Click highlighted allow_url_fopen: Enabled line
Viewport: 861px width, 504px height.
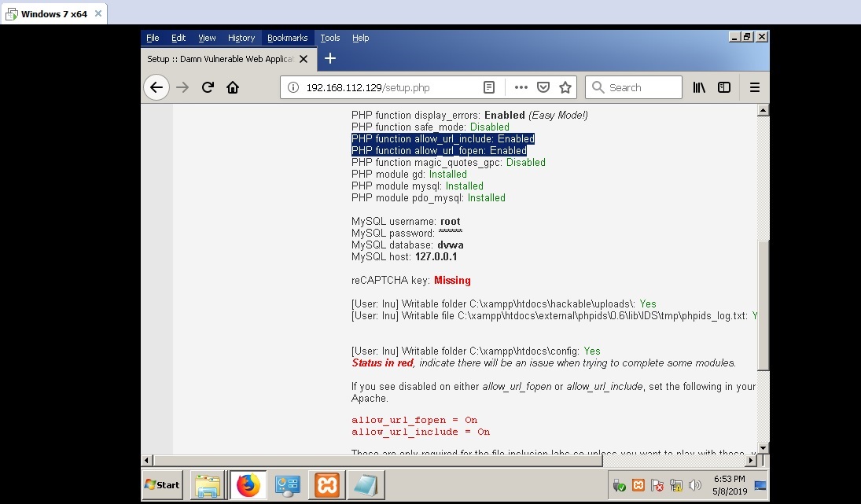coord(440,150)
